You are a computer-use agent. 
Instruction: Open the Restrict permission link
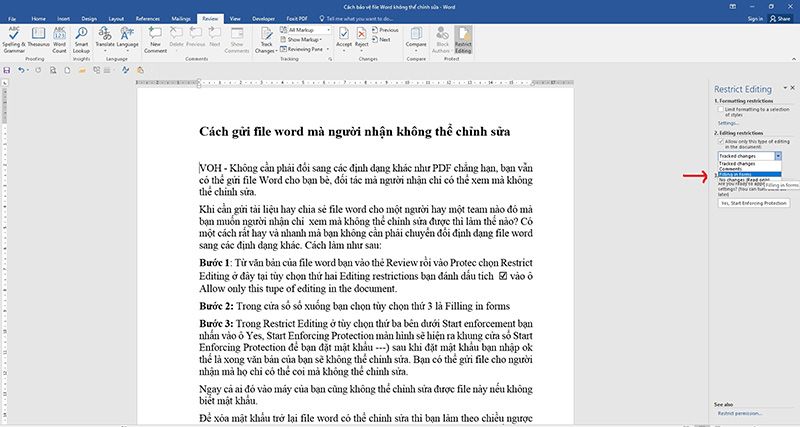pos(740,413)
